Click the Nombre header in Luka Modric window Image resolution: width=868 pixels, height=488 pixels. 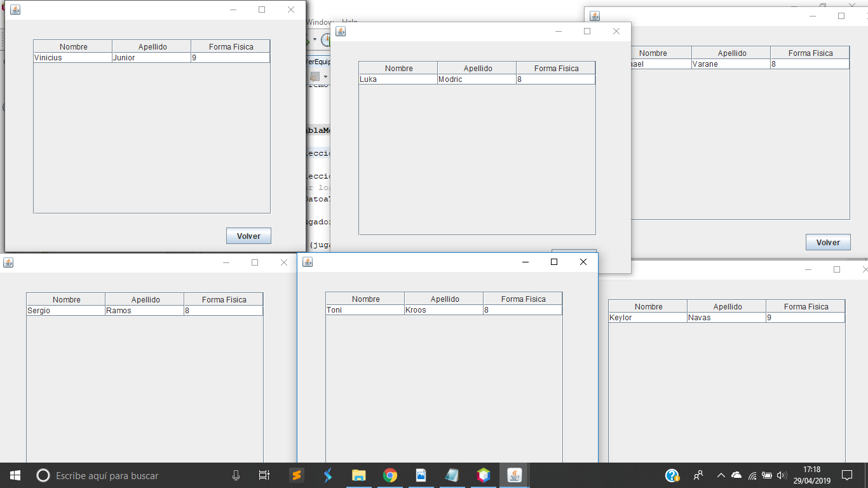(398, 68)
